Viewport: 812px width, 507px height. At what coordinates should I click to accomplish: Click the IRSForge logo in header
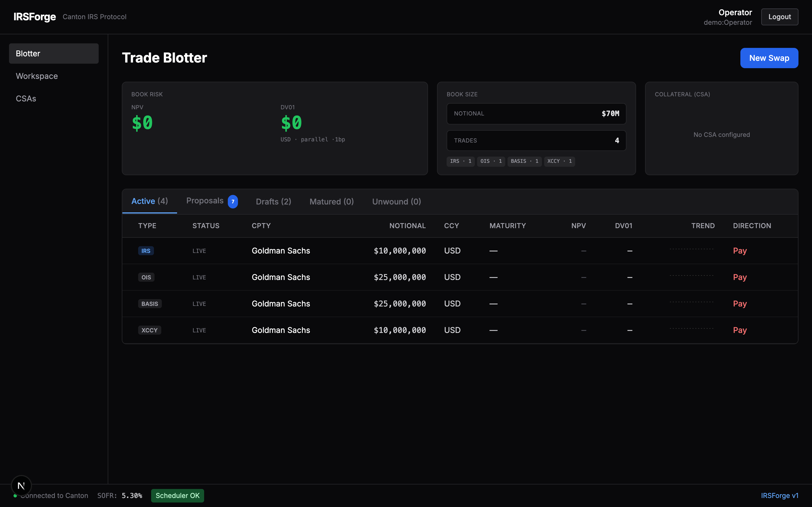click(35, 17)
